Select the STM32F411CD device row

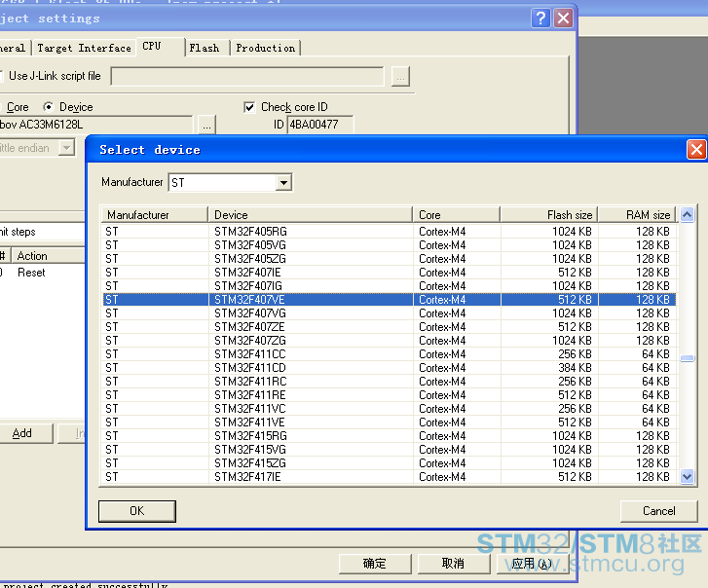coord(390,368)
